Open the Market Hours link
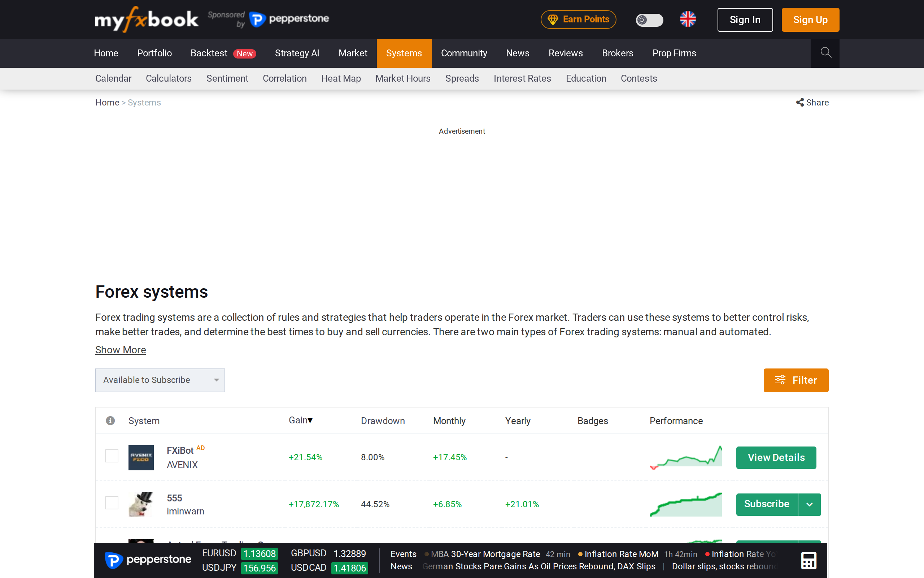 403,78
